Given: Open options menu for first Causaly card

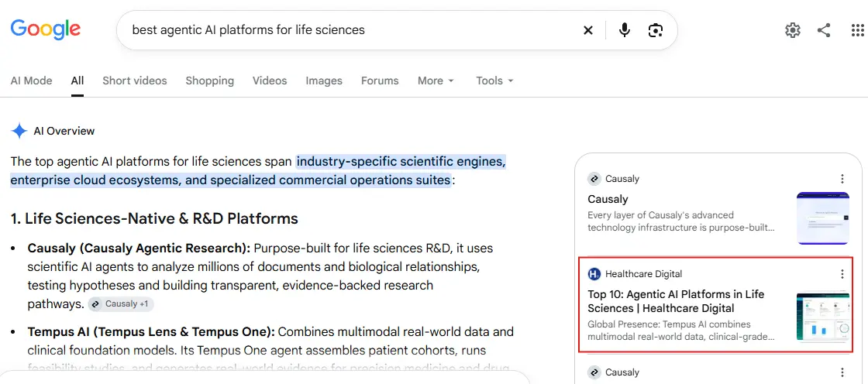Looking at the screenshot, I should click(x=842, y=179).
